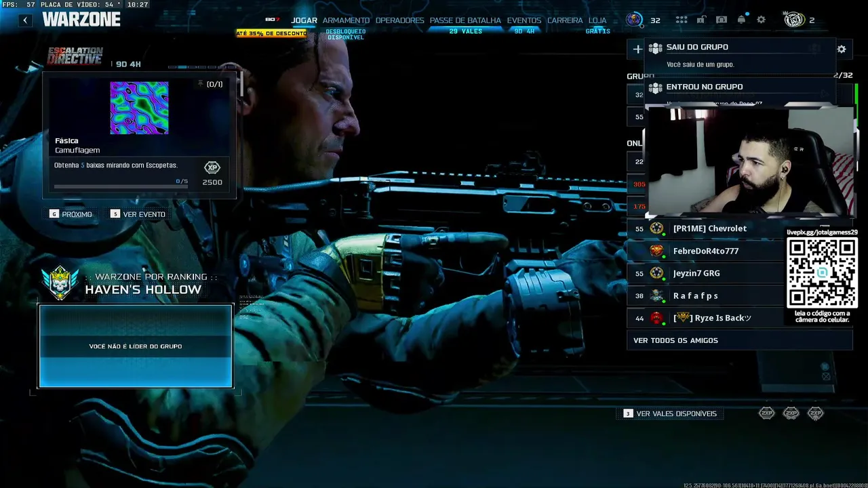Select friend Ryze Is Back
The image size is (868, 488).
click(x=705, y=318)
